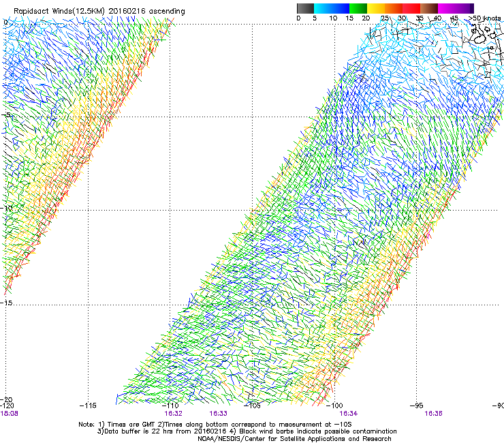
Task: Click the '-115' longitude axis label
Action: click(88, 406)
